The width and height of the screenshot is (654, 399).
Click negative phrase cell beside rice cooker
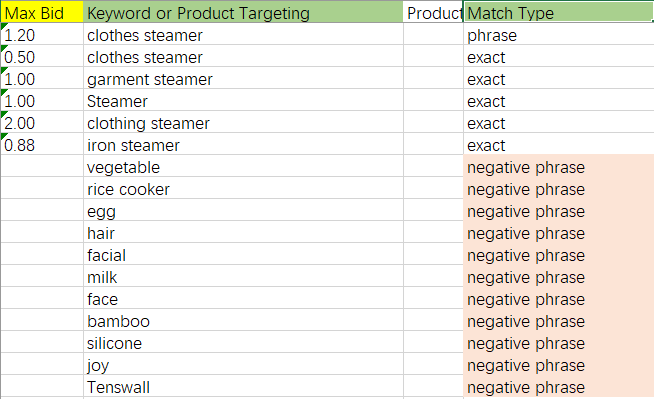click(x=559, y=189)
